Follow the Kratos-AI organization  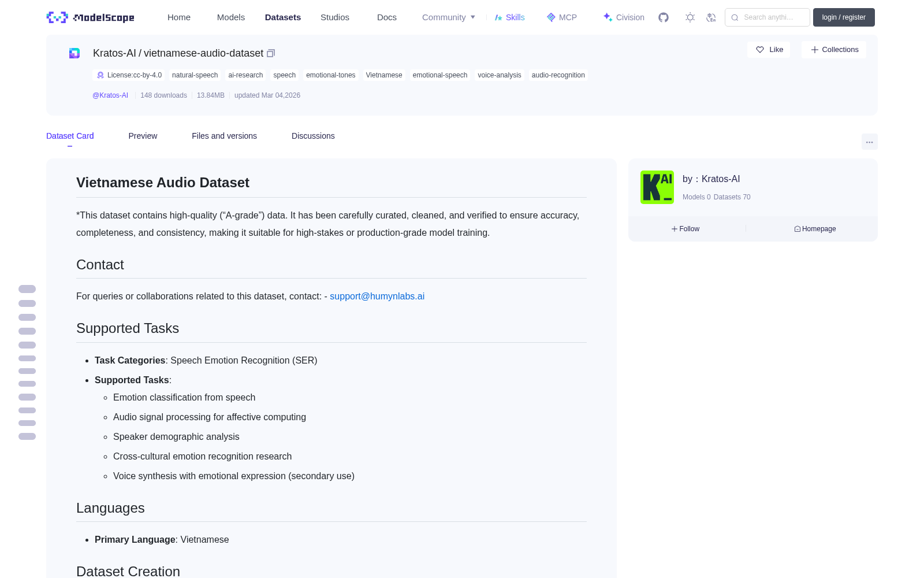[x=685, y=229]
